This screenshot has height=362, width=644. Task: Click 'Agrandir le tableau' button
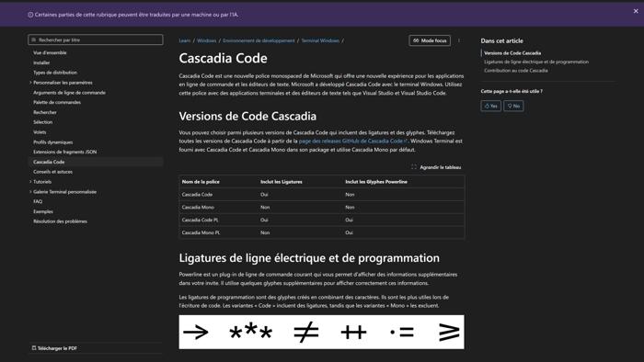tap(436, 167)
